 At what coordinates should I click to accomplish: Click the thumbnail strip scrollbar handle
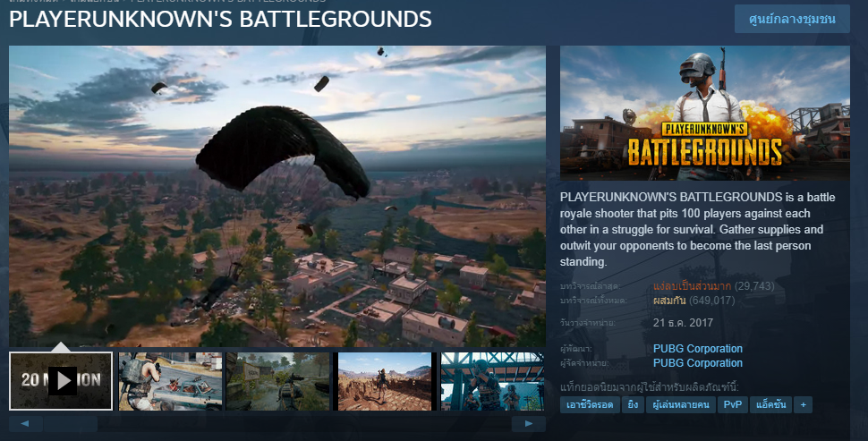(71, 424)
